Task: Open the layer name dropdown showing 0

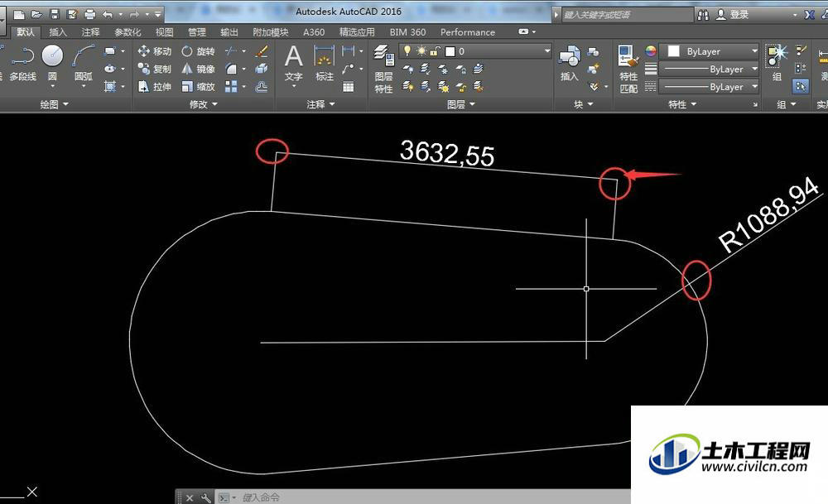Action: pos(475,51)
